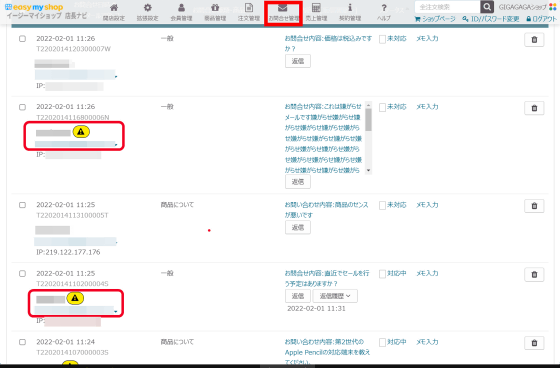Open 拡張設定 gear icon menu
Image resolution: width=560 pixels, height=368 pixels.
coord(147,12)
